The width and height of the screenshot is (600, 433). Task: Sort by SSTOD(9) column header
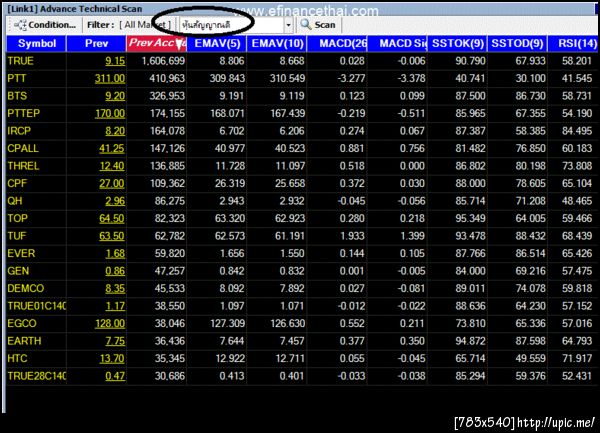[517, 43]
